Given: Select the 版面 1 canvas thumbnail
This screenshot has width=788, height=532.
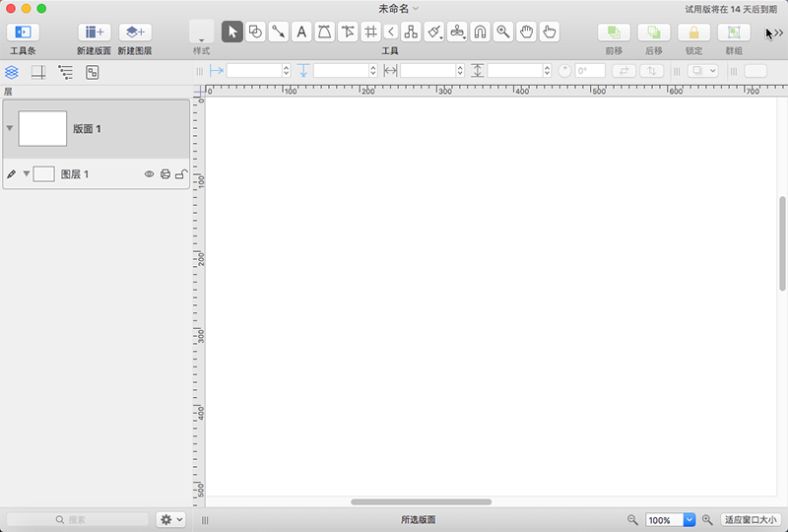Looking at the screenshot, I should (x=42, y=129).
